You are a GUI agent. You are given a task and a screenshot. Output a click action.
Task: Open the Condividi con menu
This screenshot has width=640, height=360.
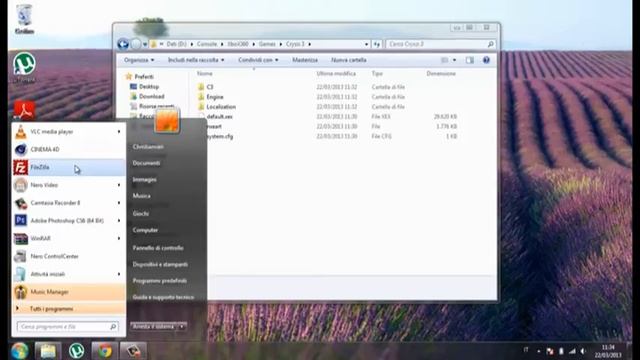coord(258,60)
